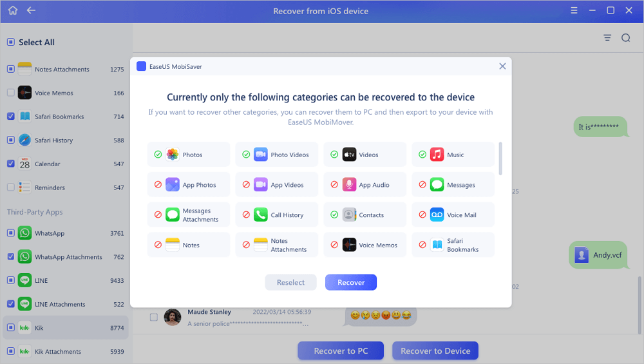
Task: Click the Photos category icon
Action: coord(173,155)
